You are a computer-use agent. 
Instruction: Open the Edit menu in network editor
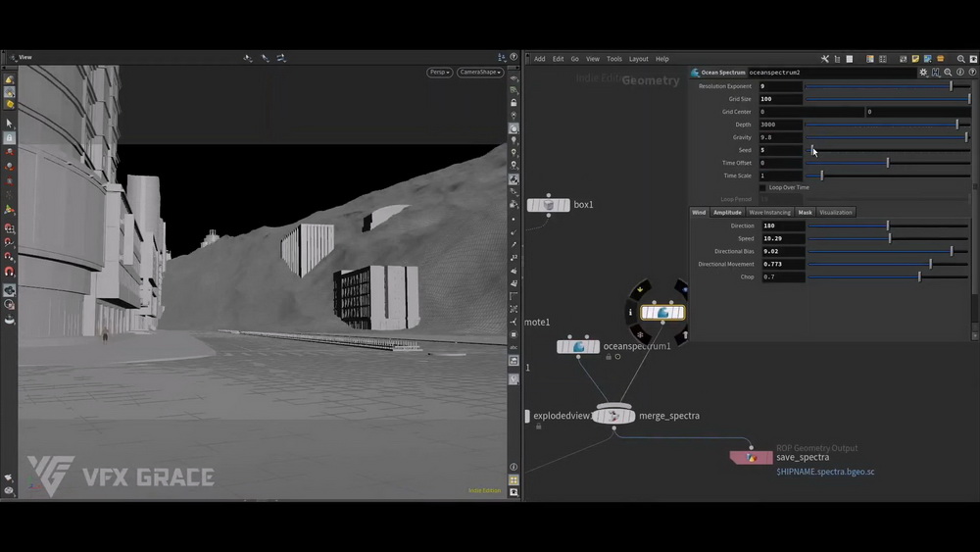[x=559, y=59]
